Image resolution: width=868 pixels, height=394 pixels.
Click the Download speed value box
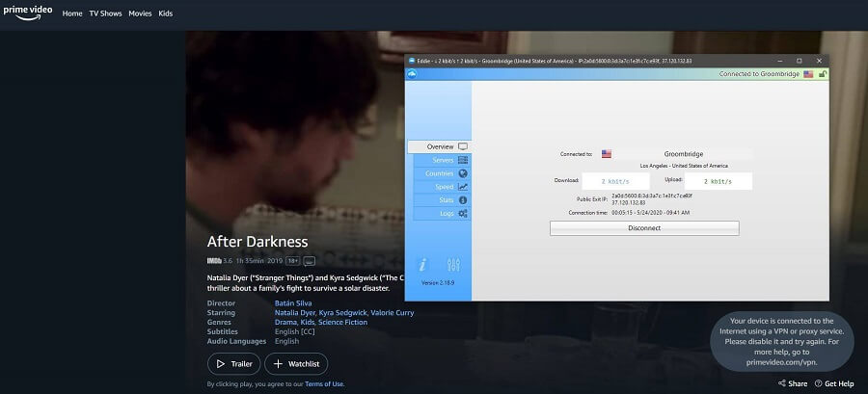(x=615, y=181)
